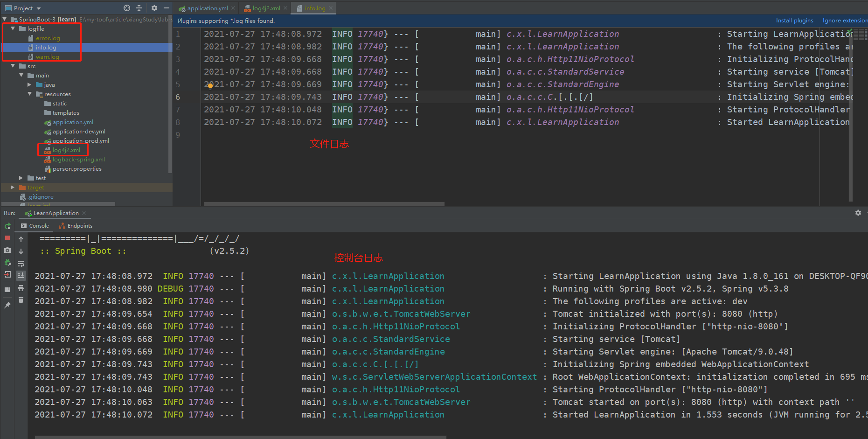The image size is (868, 439).
Task: Rerun LearnApplication with the green rerun icon
Action: click(x=7, y=226)
